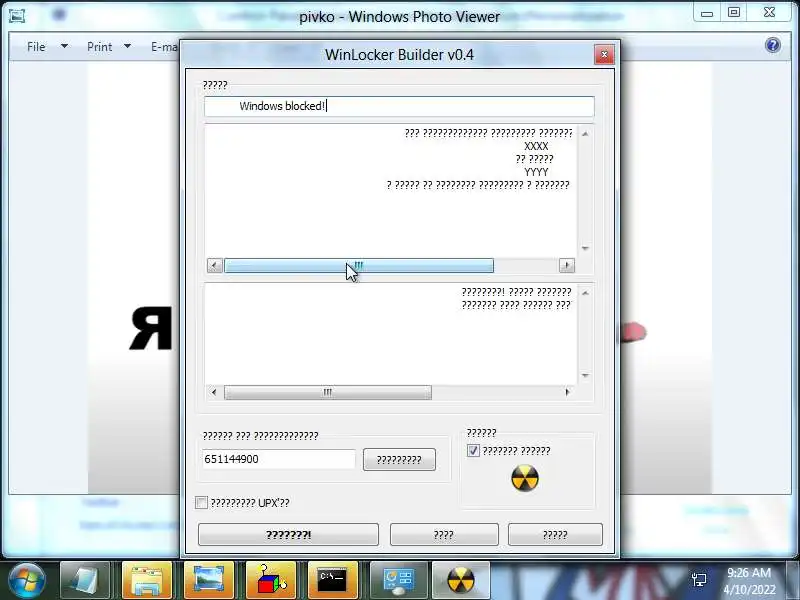Click the '?????' bottom right button
Viewport: 800px width, 600px height.
(555, 535)
